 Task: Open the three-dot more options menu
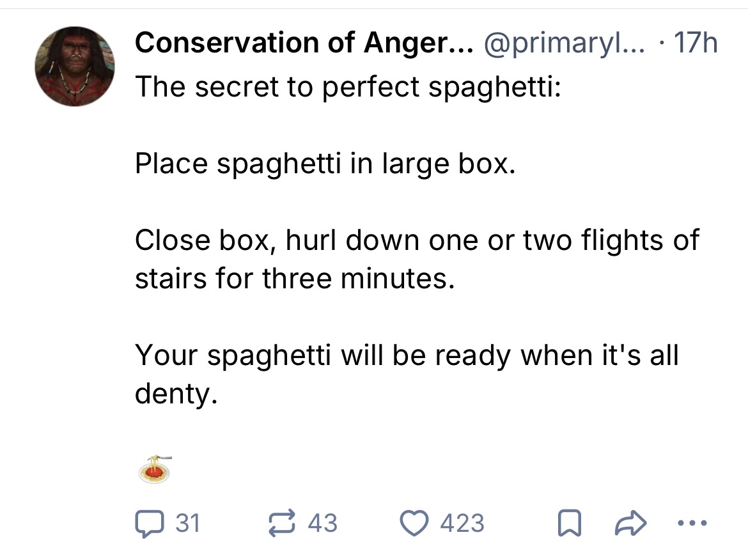click(x=695, y=524)
